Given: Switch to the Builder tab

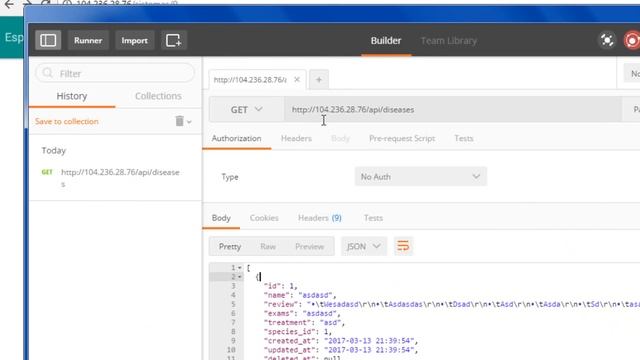Looking at the screenshot, I should point(386,41).
